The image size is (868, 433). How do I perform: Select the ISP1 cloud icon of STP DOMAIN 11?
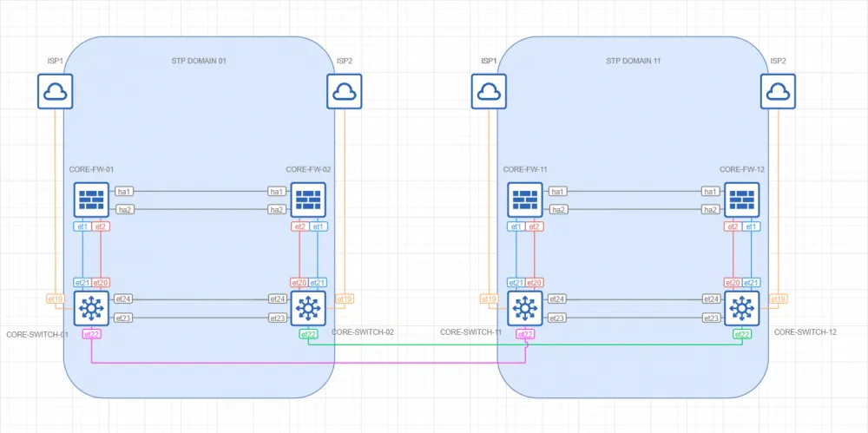489,91
